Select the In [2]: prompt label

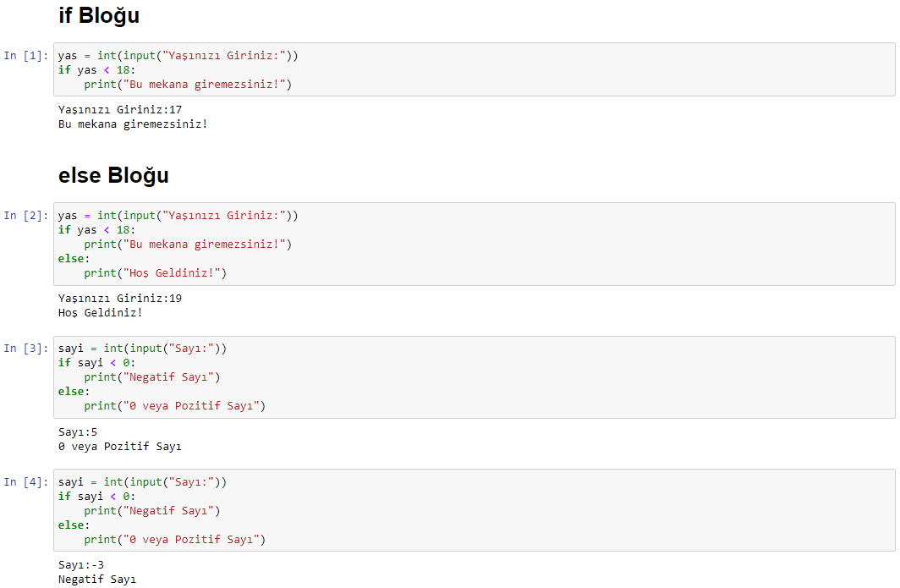click(x=26, y=216)
